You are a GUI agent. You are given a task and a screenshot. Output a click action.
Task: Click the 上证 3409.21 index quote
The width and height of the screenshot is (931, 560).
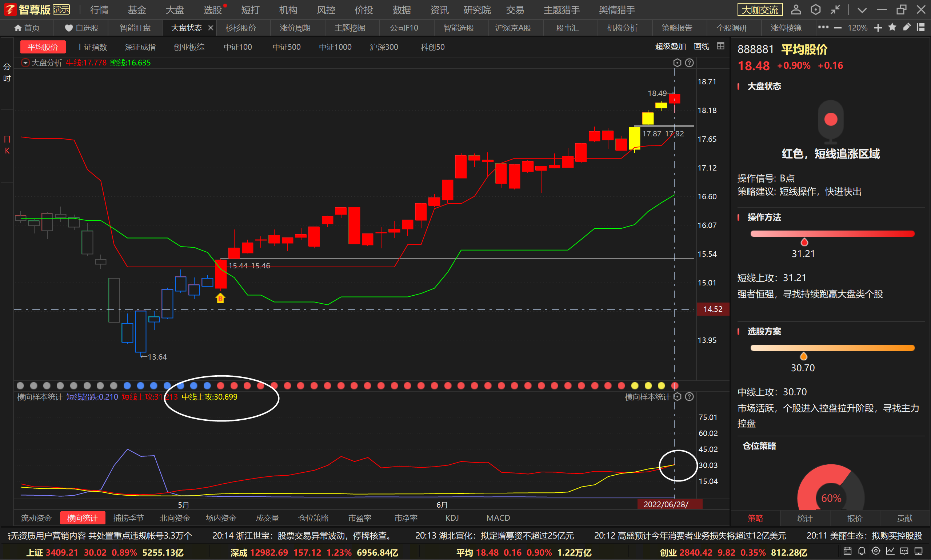point(104,552)
